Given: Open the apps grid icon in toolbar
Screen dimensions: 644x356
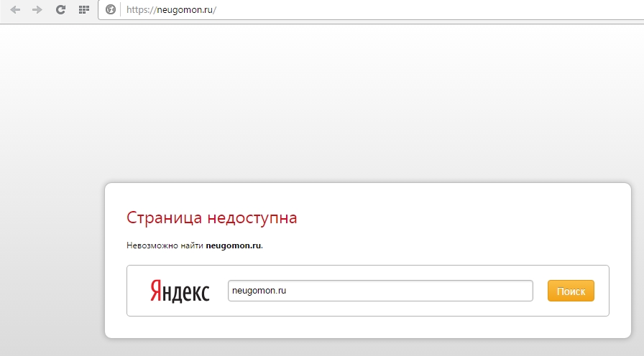Looking at the screenshot, I should point(84,9).
